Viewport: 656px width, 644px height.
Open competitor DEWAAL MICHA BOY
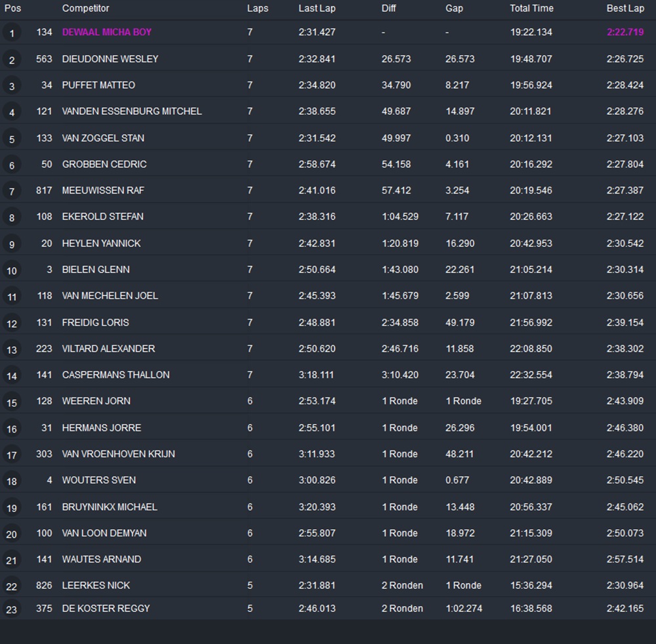tap(107, 32)
